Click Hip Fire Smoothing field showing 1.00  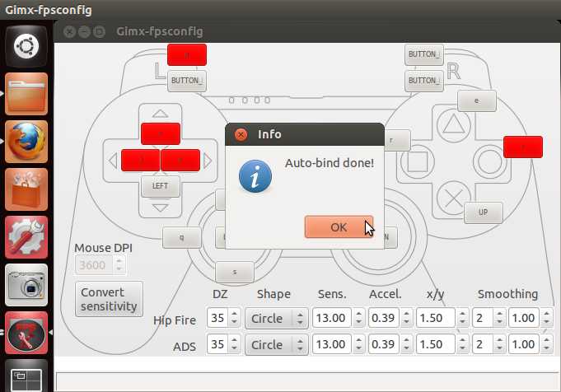point(524,318)
